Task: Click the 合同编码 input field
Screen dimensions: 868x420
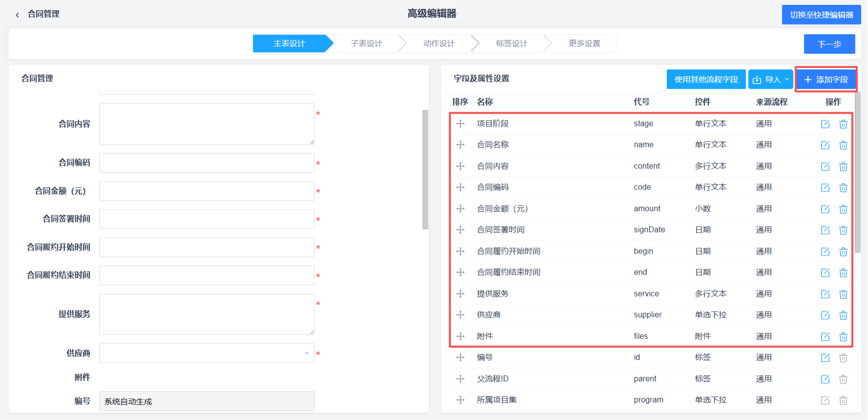Action: pyautogui.click(x=207, y=163)
